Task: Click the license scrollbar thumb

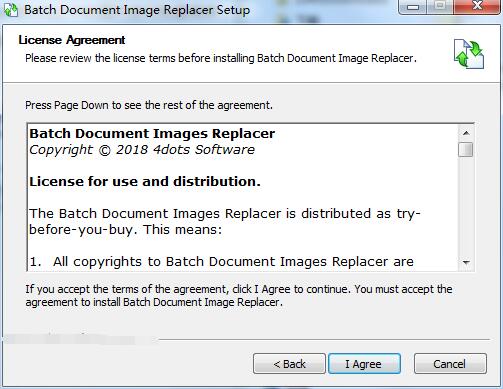Action: (x=466, y=149)
